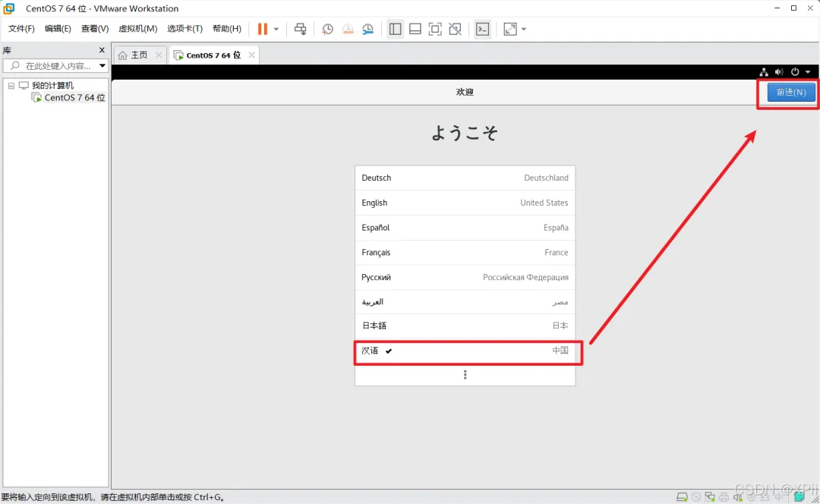Click the sound card status icon
This screenshot has width=820, height=504.
pyautogui.click(x=737, y=497)
